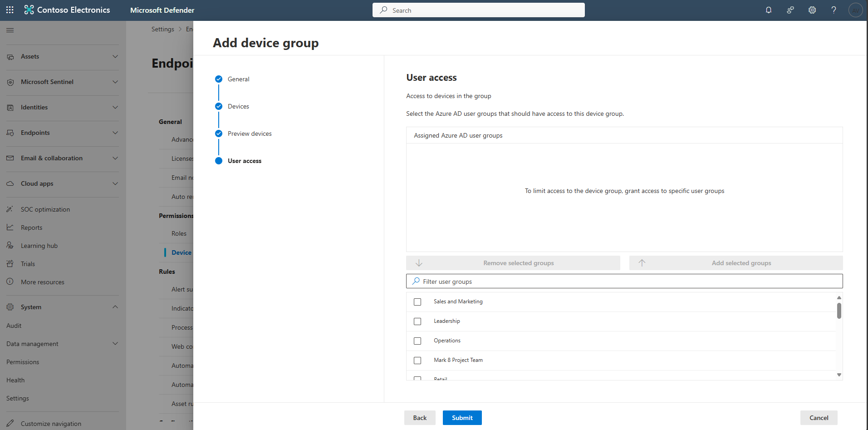
Task: Click the Endpoints devices icon
Action: [x=10, y=133]
